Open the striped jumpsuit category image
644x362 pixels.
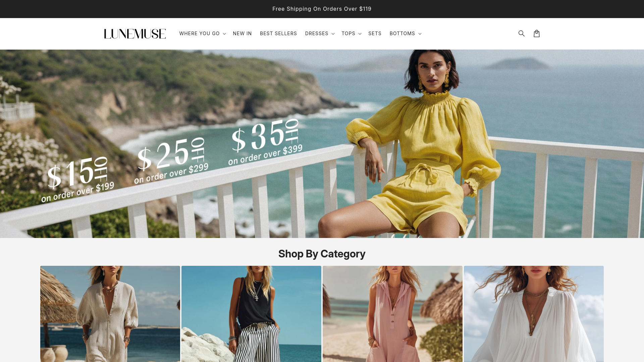[x=110, y=314]
